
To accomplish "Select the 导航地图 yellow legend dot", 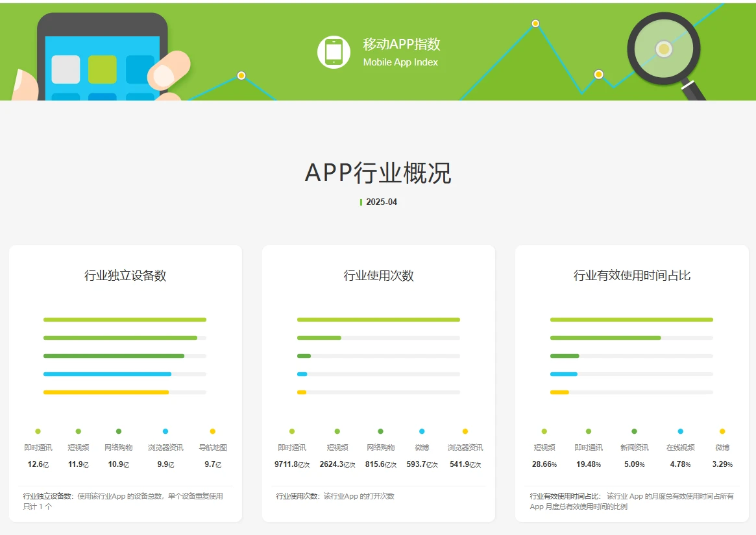I will 212,431.
